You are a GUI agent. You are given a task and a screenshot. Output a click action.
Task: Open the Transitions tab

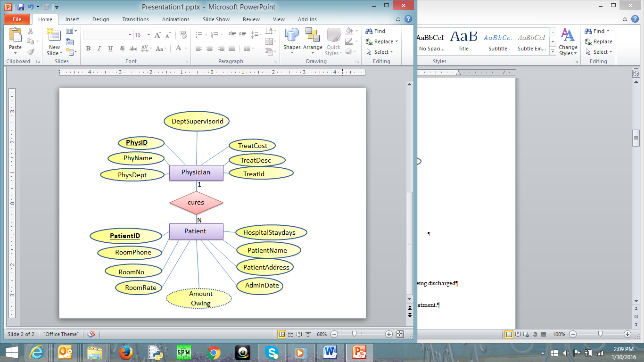point(135,19)
